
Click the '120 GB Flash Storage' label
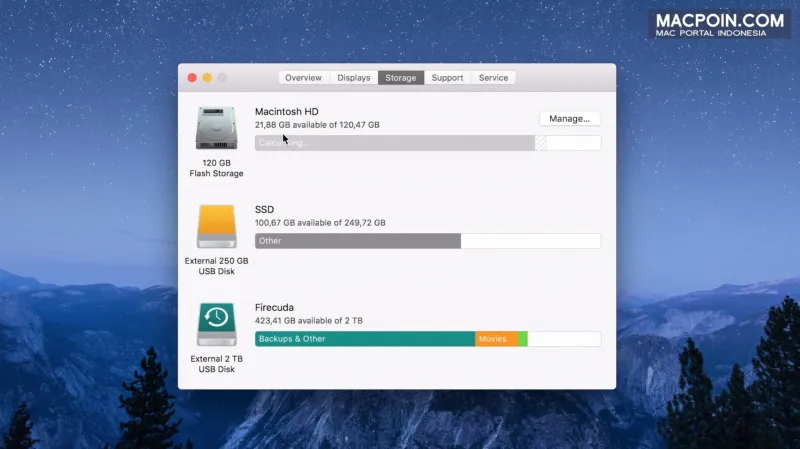[x=216, y=168]
